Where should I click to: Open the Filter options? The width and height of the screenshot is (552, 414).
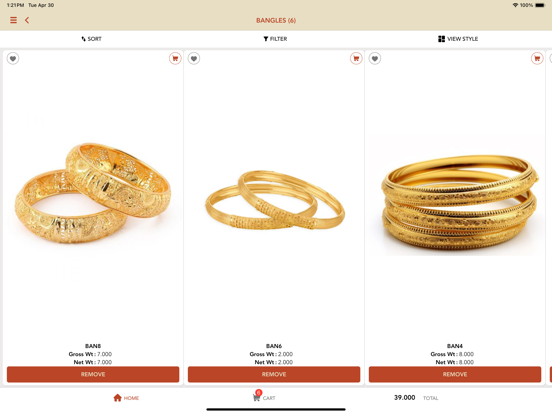tap(275, 39)
